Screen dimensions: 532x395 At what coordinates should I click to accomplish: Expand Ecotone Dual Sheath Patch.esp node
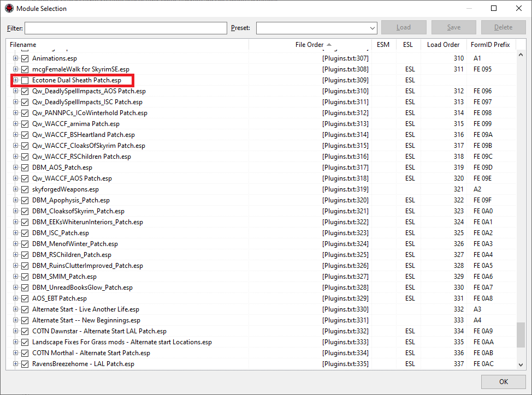tap(15, 80)
